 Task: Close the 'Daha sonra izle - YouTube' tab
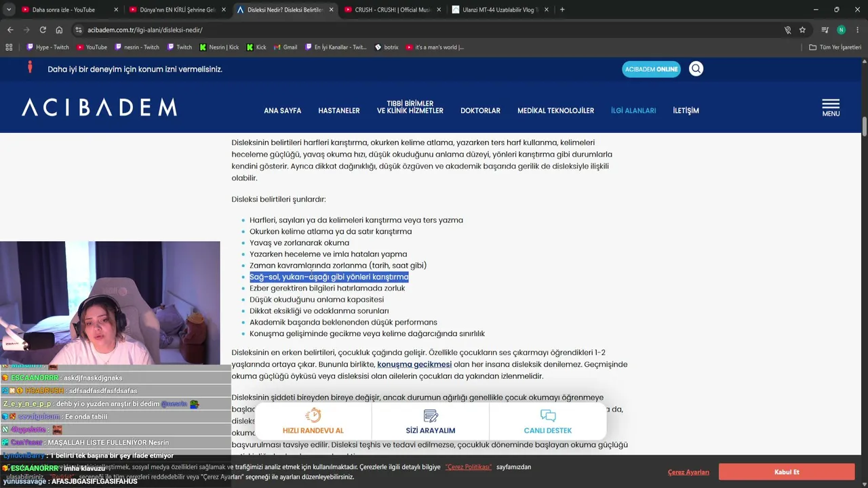[116, 9]
